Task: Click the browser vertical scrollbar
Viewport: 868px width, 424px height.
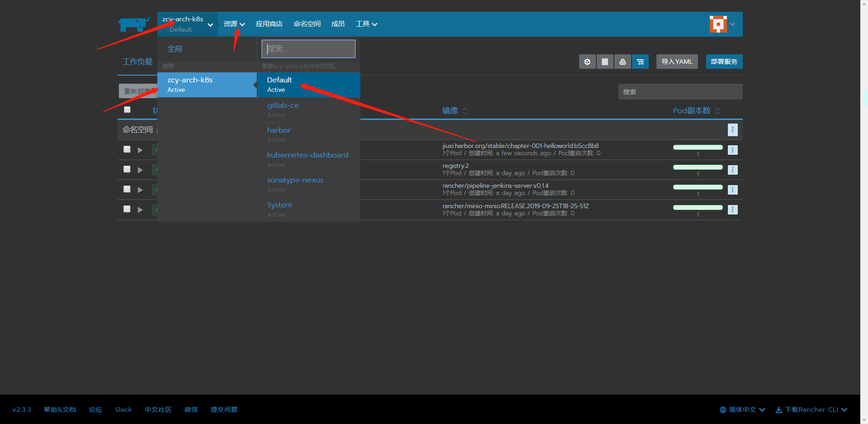Action: (x=864, y=212)
